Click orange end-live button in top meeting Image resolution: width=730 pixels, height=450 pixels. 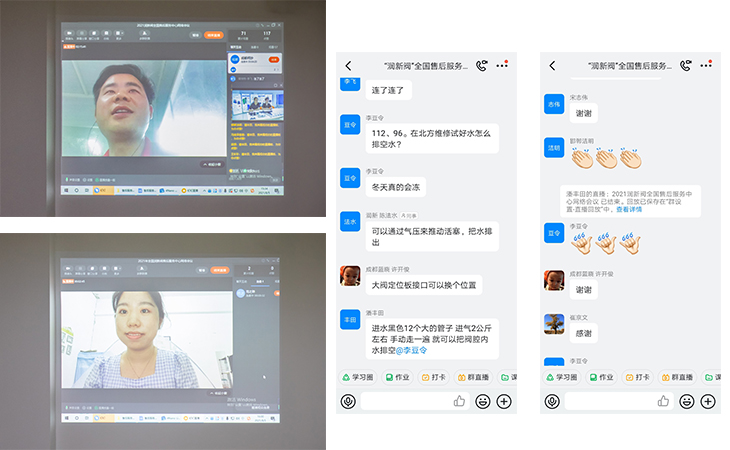[x=214, y=35]
